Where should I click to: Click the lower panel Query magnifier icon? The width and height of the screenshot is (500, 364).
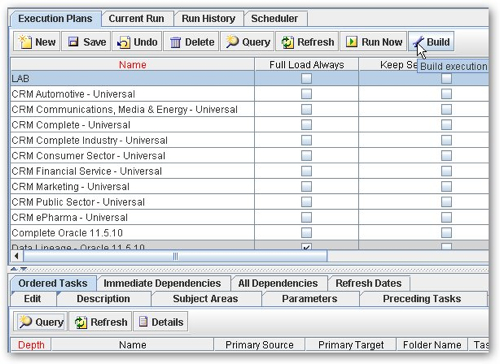point(25,322)
